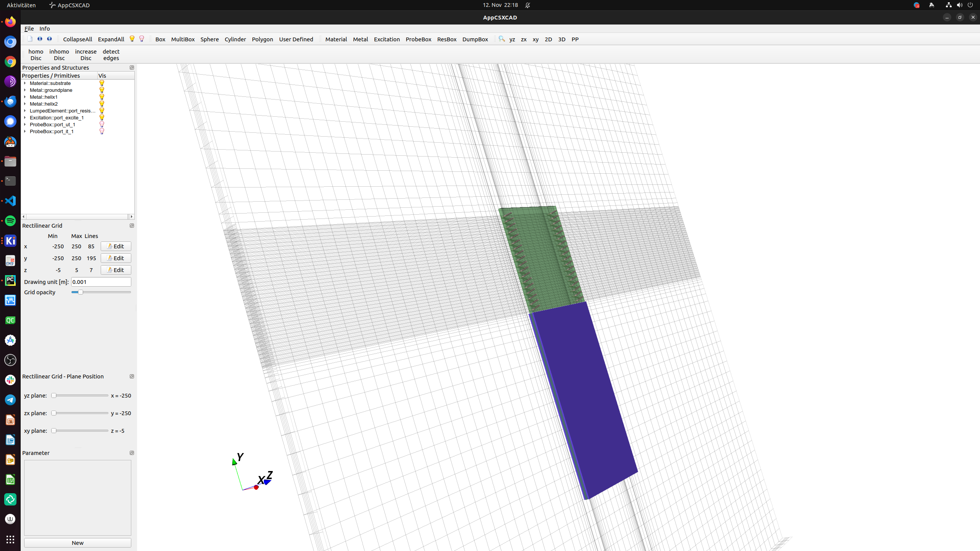Toggle visibility of Metal::groundplane
The height and width of the screenshot is (551, 980).
(x=101, y=90)
